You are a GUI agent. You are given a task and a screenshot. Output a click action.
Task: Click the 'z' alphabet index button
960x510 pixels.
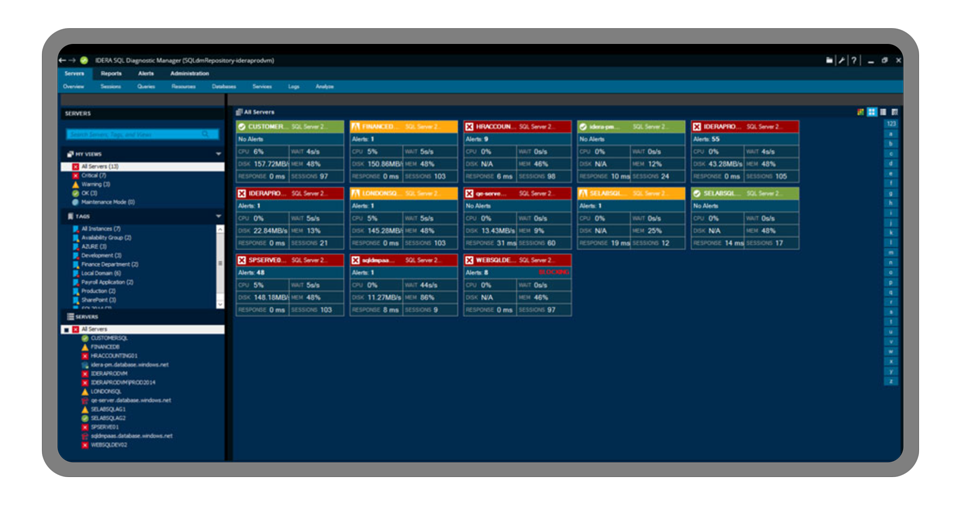(x=891, y=381)
